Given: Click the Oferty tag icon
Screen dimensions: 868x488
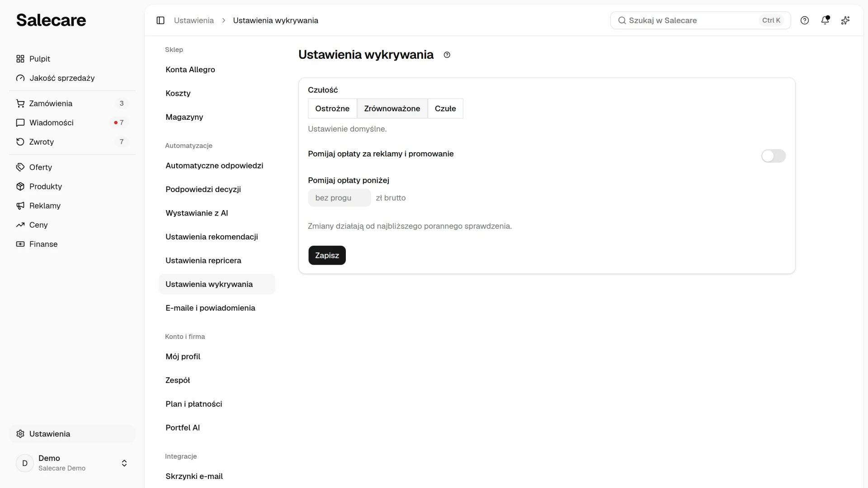Looking at the screenshot, I should pos(20,167).
